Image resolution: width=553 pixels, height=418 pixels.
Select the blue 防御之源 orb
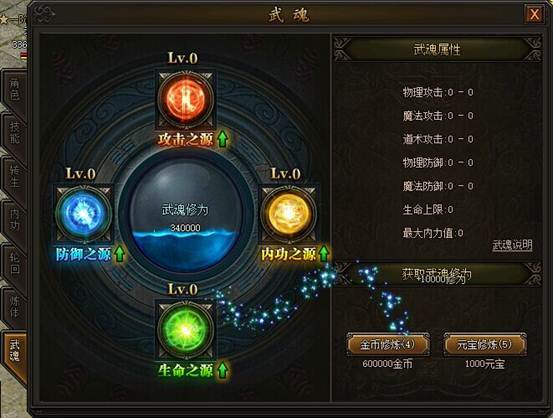tap(84, 213)
